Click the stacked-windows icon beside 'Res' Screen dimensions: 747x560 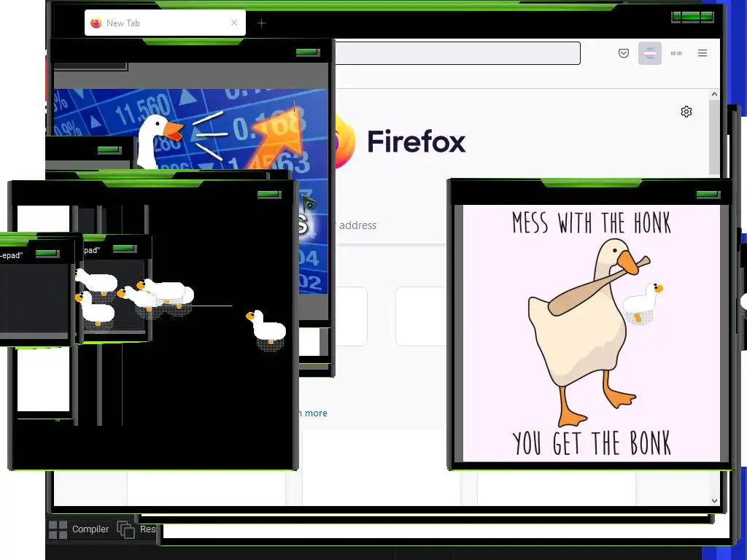[x=125, y=529]
